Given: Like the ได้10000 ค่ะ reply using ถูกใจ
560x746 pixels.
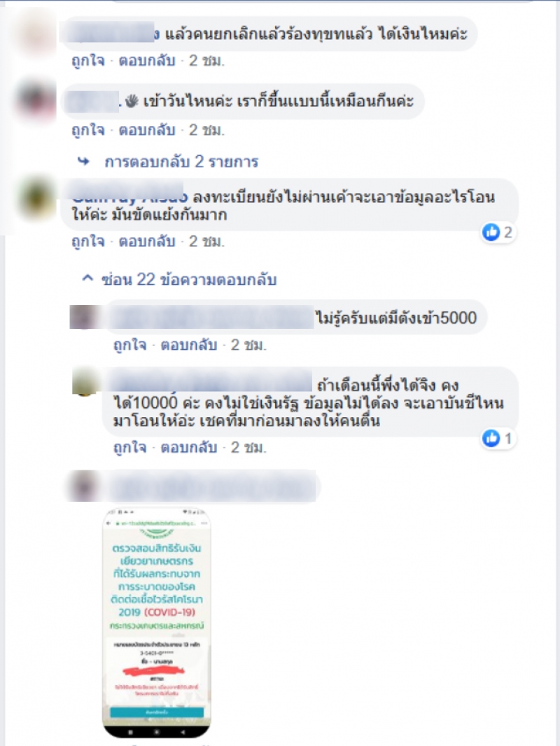Looking at the screenshot, I should (x=130, y=448).
